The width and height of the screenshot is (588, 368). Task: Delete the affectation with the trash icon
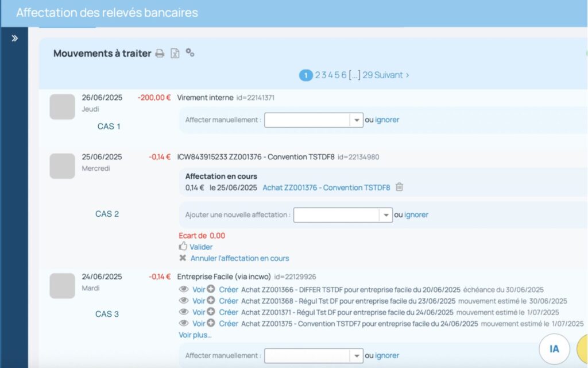point(400,187)
